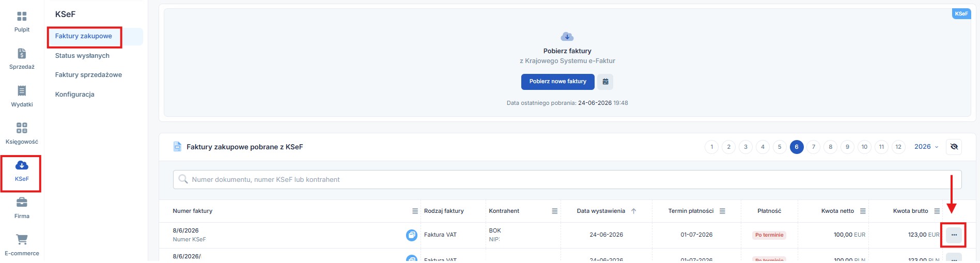Open Księgowość module icon

[x=22, y=128]
